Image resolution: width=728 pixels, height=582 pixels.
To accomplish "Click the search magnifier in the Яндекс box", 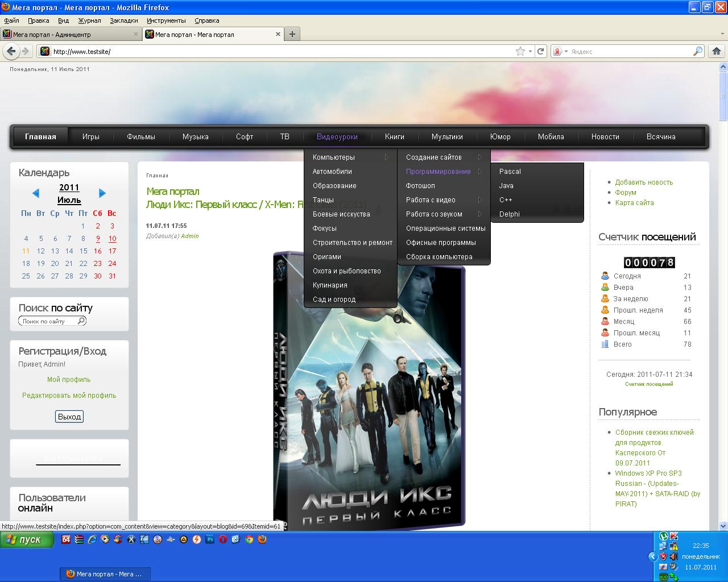I will click(698, 51).
